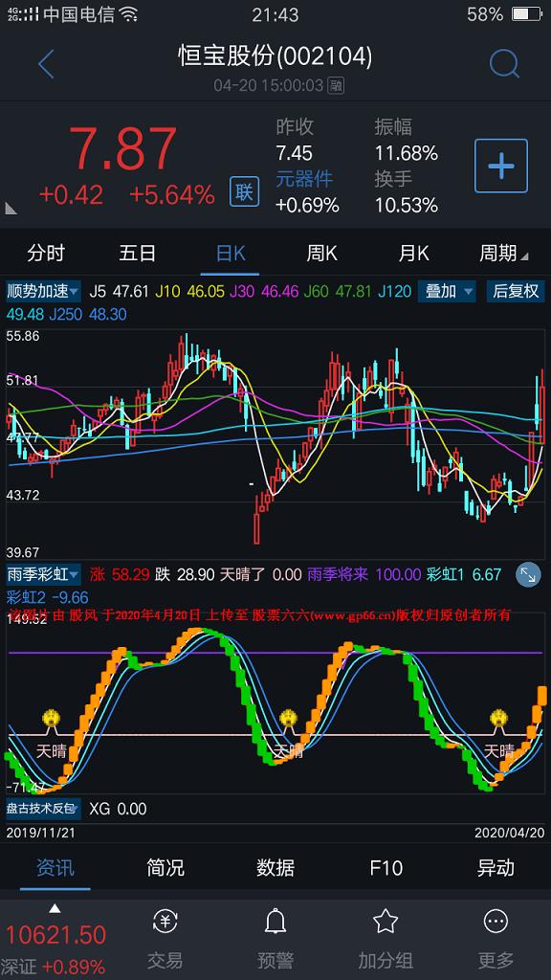The width and height of the screenshot is (551, 980).
Task: Tap the 联 linked-stock badge
Action: pyautogui.click(x=244, y=191)
